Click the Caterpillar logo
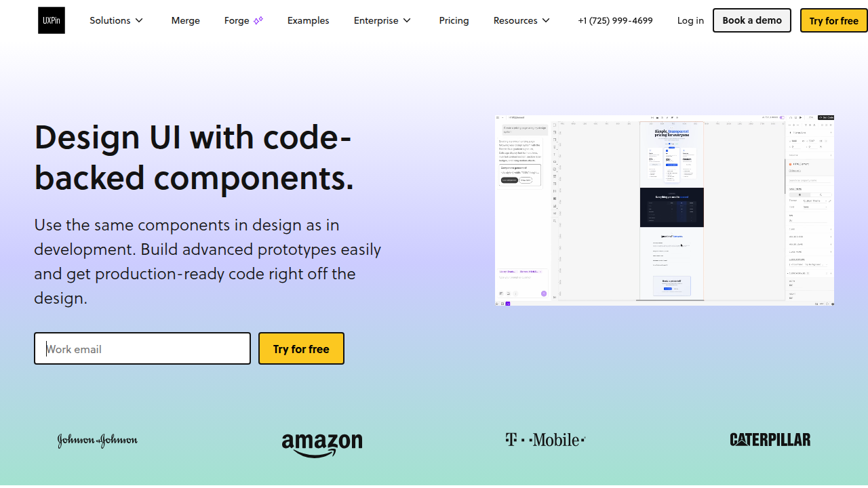The height and width of the screenshot is (488, 868). pyautogui.click(x=770, y=440)
